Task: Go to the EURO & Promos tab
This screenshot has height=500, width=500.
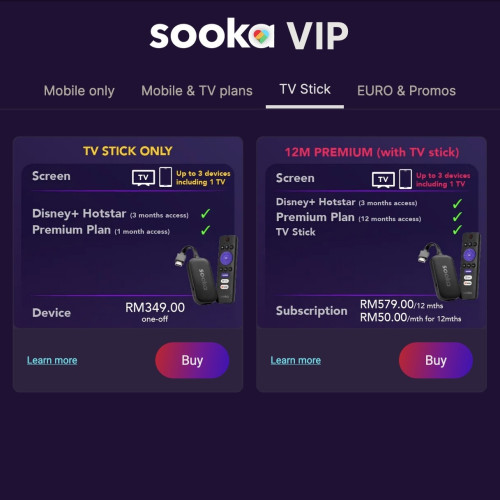Action: 406,91
